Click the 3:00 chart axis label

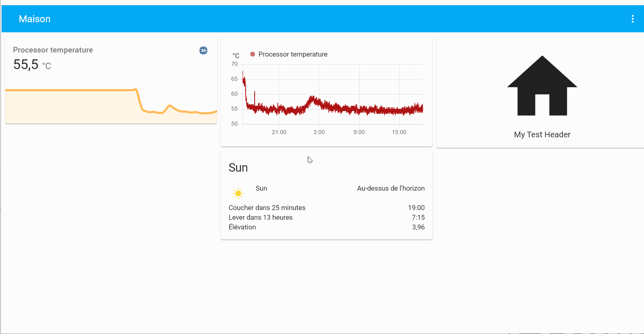[319, 132]
